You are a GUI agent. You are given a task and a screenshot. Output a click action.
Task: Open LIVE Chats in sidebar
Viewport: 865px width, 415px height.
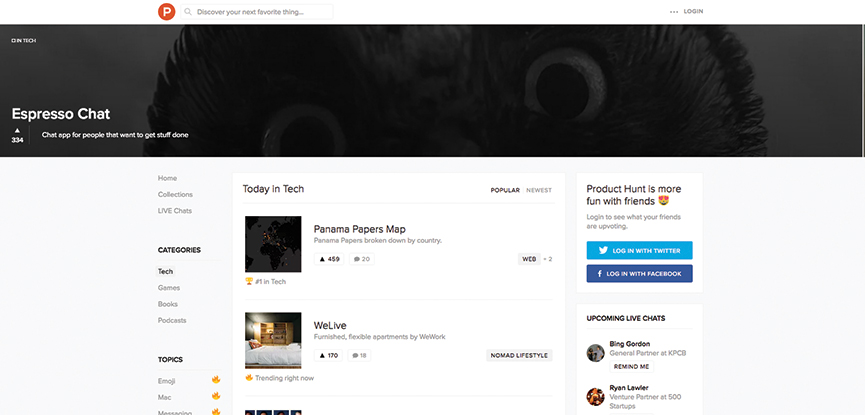(x=174, y=211)
